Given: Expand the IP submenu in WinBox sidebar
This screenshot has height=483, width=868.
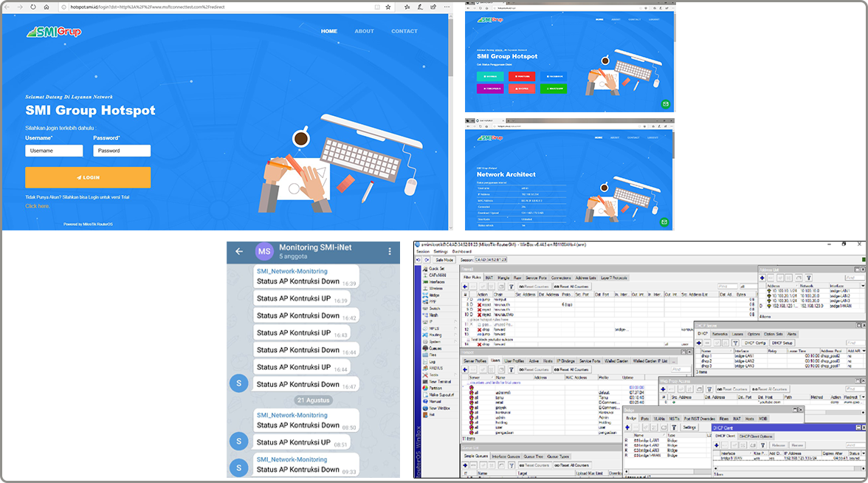Looking at the screenshot, I should click(x=438, y=321).
